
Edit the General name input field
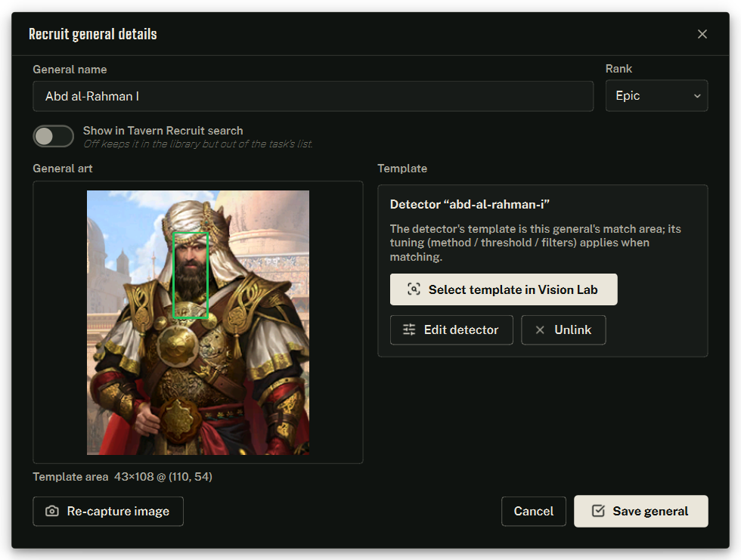(x=313, y=96)
